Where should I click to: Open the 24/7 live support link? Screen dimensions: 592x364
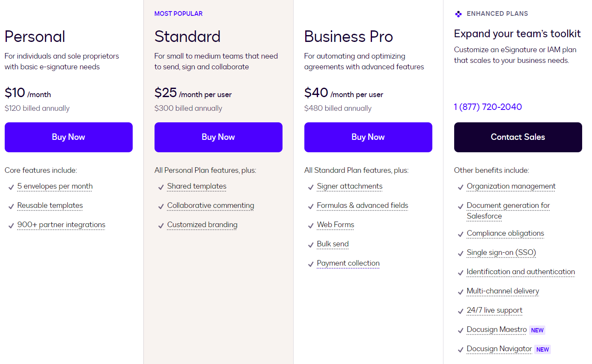494,311
